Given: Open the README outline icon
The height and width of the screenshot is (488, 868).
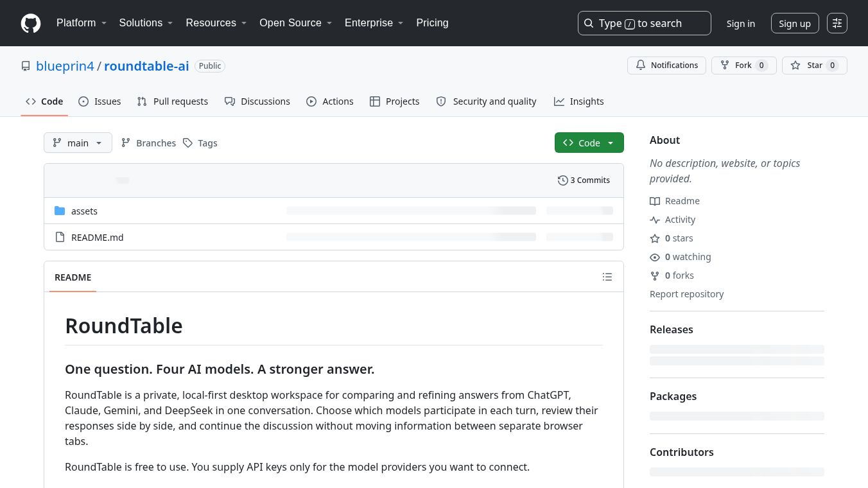Looking at the screenshot, I should click(x=607, y=277).
